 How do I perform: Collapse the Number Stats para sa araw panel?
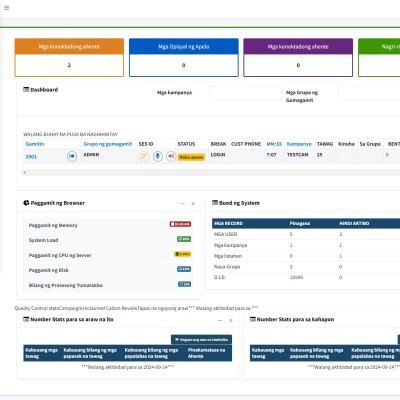(x=220, y=320)
